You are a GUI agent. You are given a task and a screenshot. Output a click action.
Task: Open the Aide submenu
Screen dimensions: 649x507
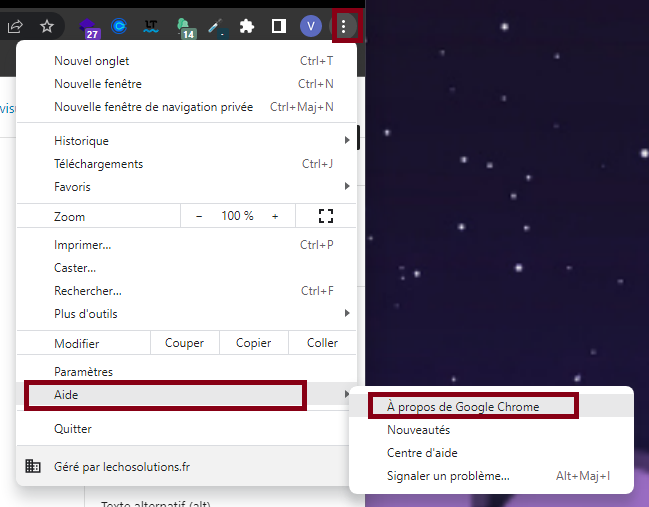[x=186, y=395]
